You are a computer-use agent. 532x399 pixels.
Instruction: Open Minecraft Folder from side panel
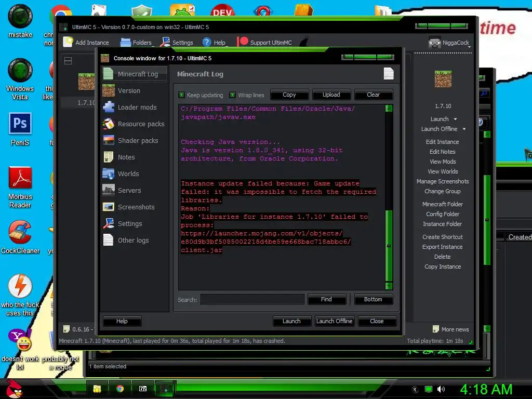443,204
